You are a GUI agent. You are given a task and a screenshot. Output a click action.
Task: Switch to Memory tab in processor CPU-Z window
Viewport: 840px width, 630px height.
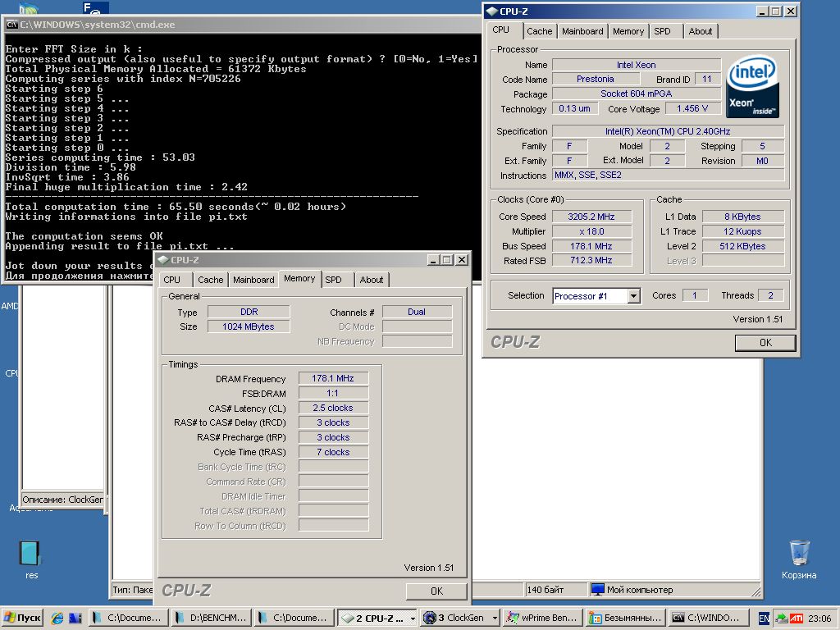coord(628,31)
